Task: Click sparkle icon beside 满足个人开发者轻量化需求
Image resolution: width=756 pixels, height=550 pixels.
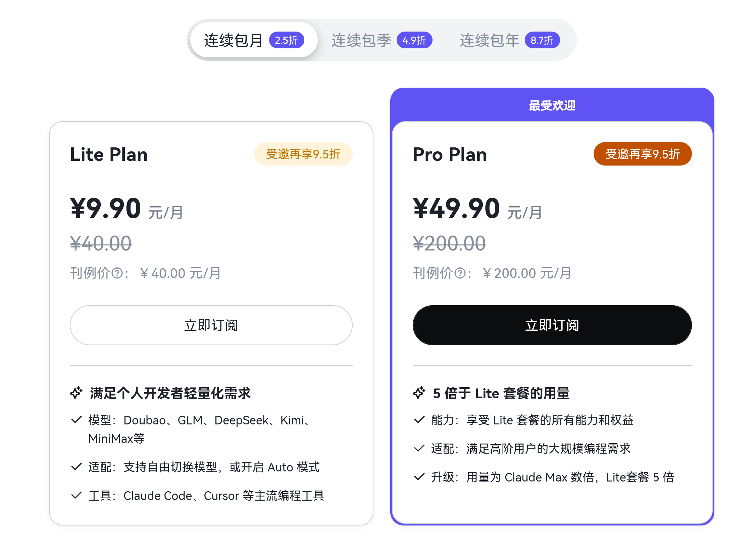Action: point(76,393)
